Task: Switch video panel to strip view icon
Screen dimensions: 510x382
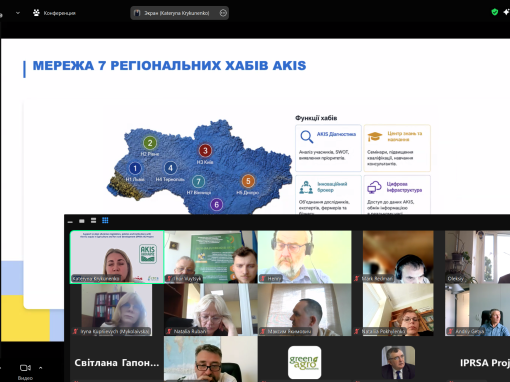Action: [x=93, y=221]
